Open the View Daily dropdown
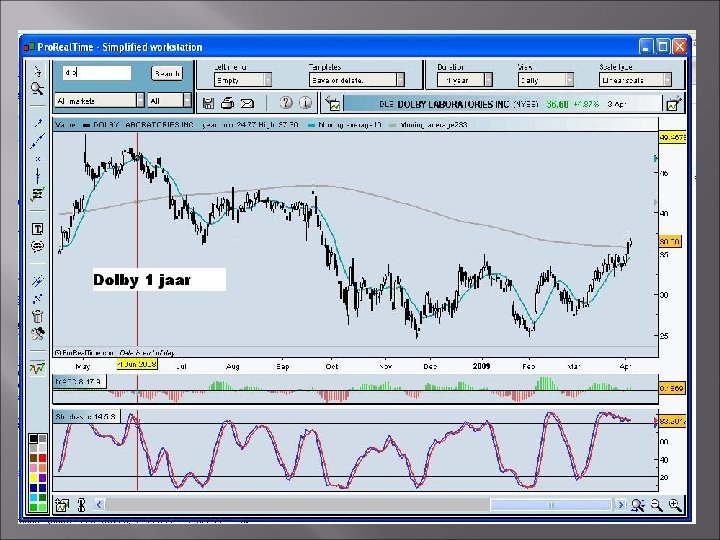The height and width of the screenshot is (540, 720). pos(546,80)
